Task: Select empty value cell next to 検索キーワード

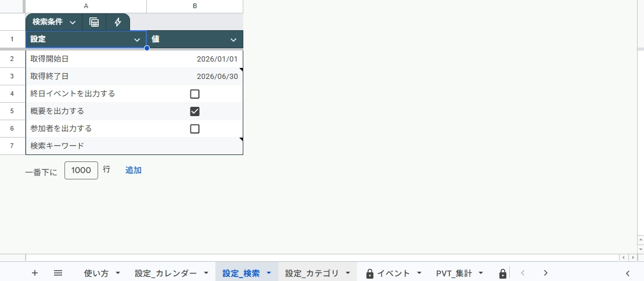Action: tap(195, 146)
